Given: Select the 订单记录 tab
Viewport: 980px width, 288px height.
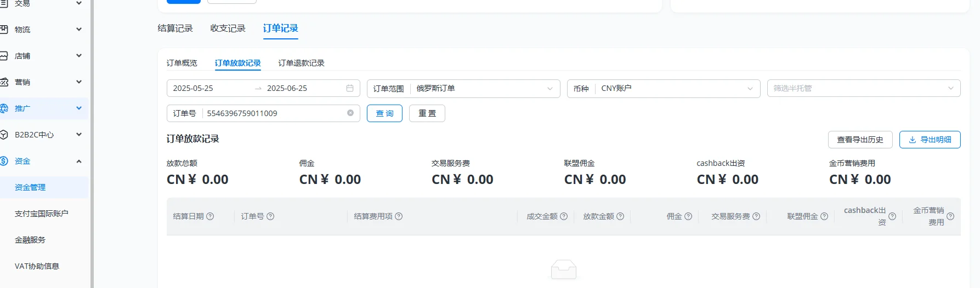Looking at the screenshot, I should point(280,28).
